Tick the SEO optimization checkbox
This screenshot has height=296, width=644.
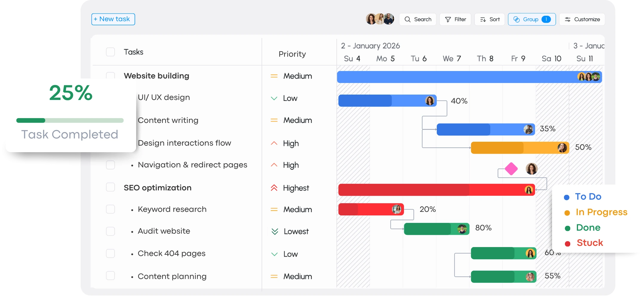(110, 187)
